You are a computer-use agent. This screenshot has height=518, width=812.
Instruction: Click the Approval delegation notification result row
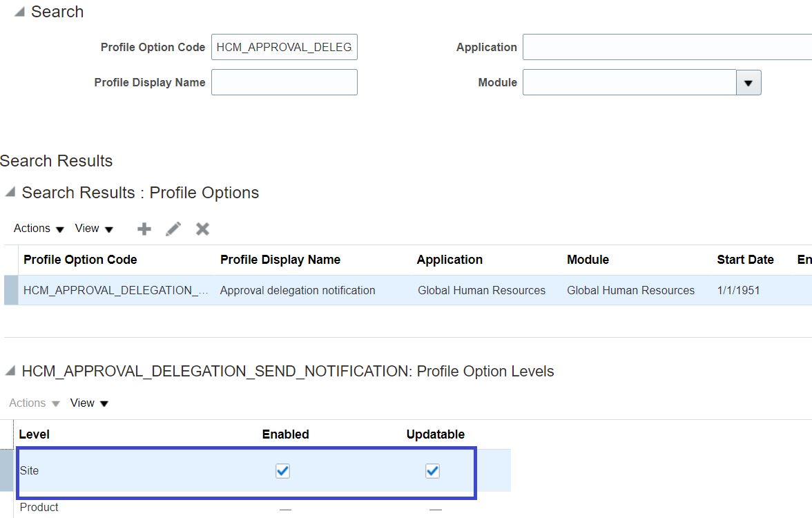pos(297,290)
